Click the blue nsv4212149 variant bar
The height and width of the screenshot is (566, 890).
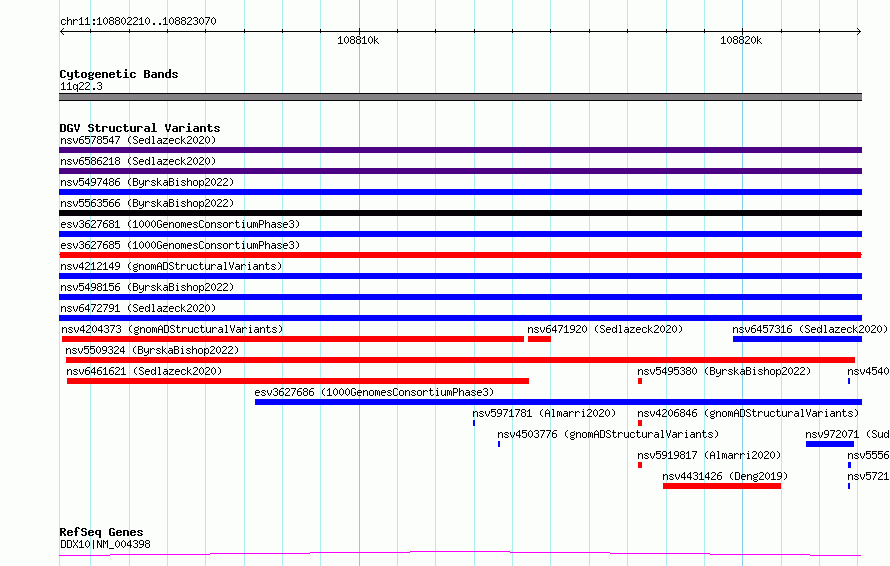460,276
